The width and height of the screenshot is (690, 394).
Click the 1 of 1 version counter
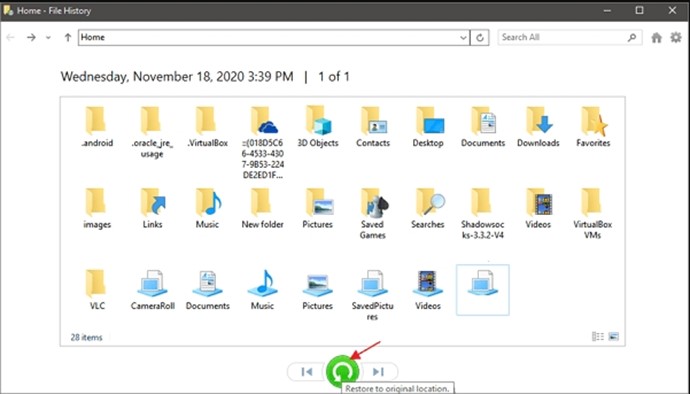pos(334,77)
